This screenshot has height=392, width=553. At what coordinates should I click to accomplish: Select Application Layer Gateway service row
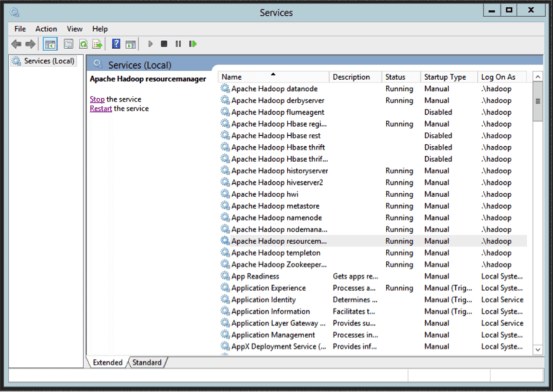pos(372,323)
